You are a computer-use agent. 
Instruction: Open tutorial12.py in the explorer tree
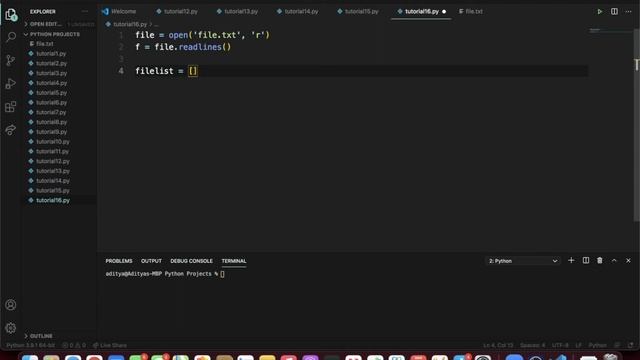pyautogui.click(x=53, y=161)
